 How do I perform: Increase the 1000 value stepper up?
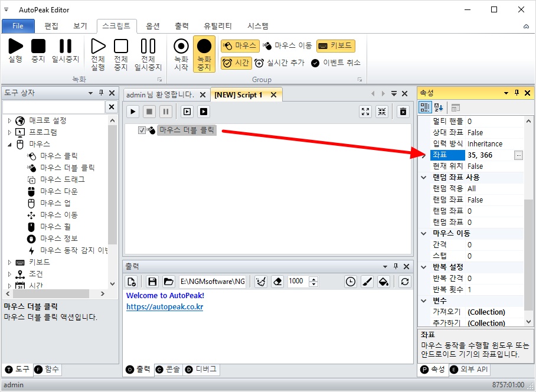(x=313, y=279)
